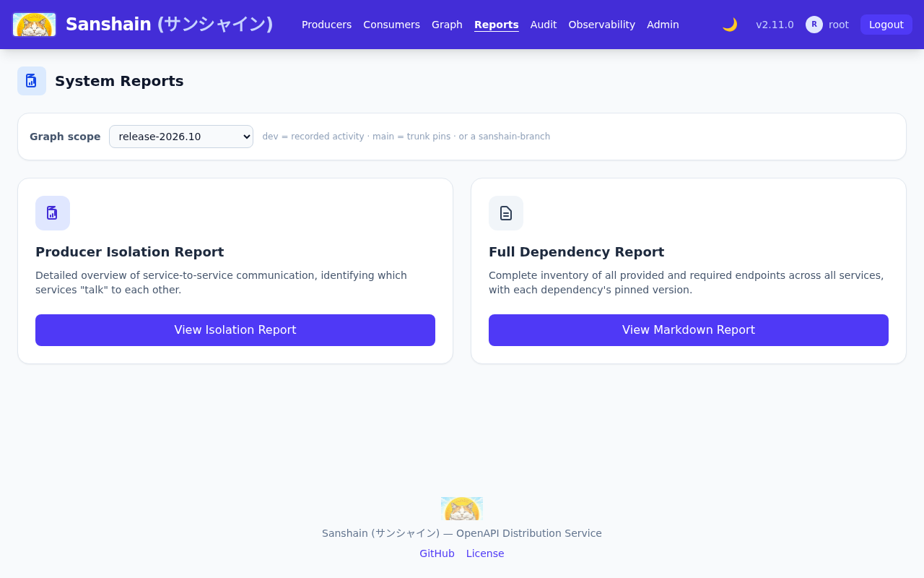Click the cat logo in the footer

[462, 509]
